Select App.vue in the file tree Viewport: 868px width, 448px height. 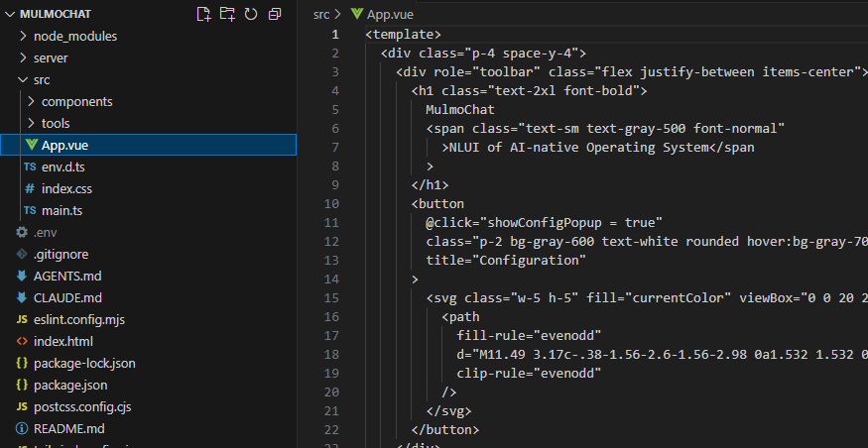[x=64, y=145]
